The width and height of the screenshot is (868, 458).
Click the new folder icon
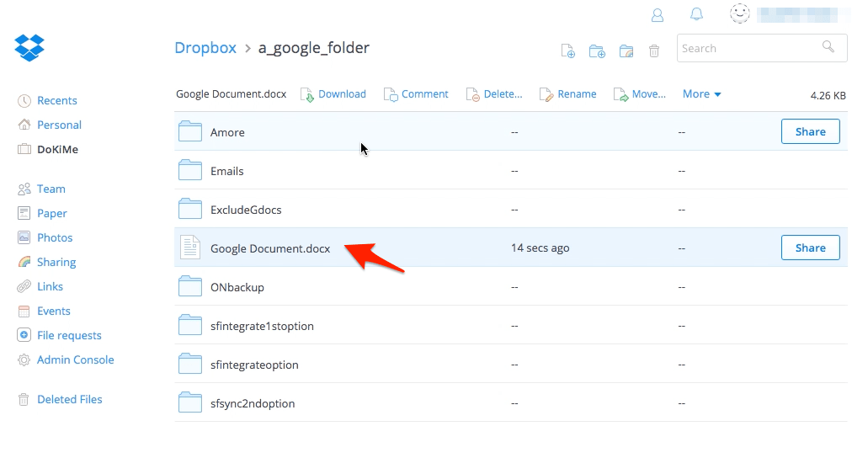point(597,51)
